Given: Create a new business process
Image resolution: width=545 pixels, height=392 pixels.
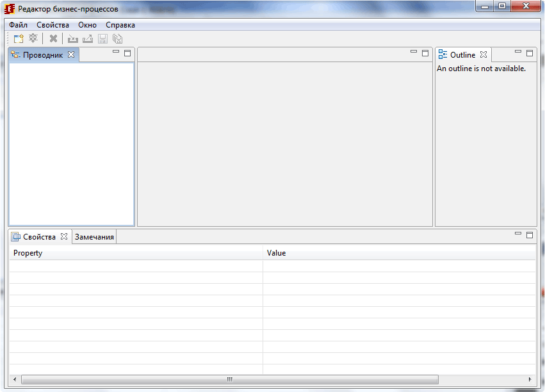Looking at the screenshot, I should (18, 38).
